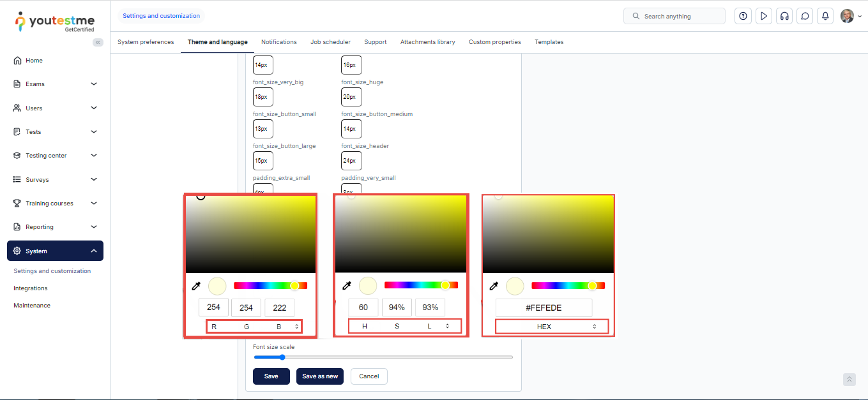Viewport: 868px width, 400px height.
Task: Open the headset support icon
Action: (784, 17)
